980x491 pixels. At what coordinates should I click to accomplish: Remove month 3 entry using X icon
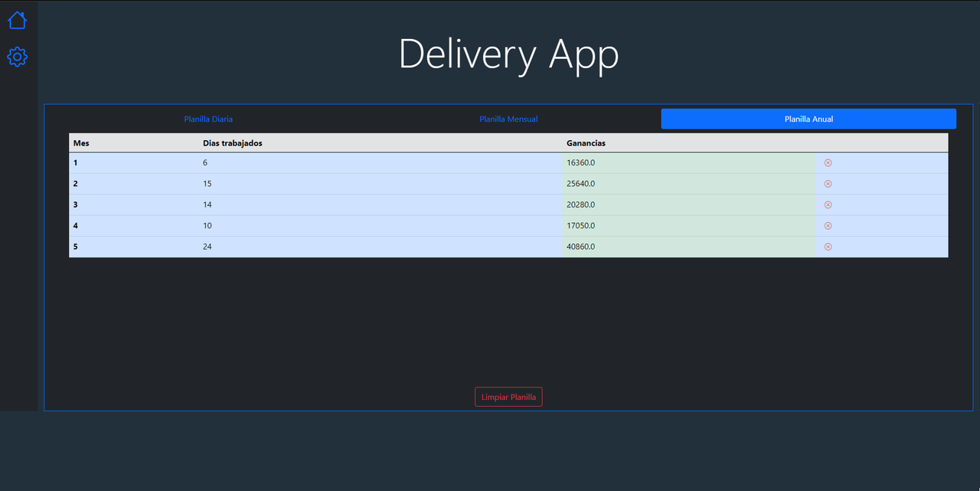(x=828, y=205)
